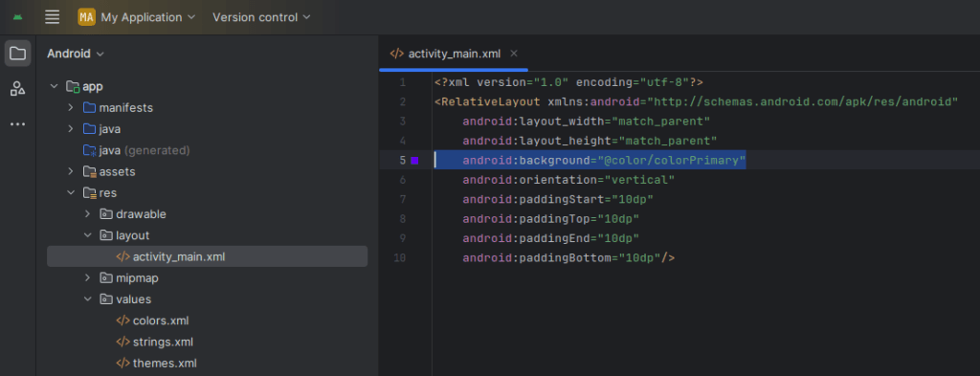Collapse the values folder
The image size is (980, 376).
[x=87, y=299]
